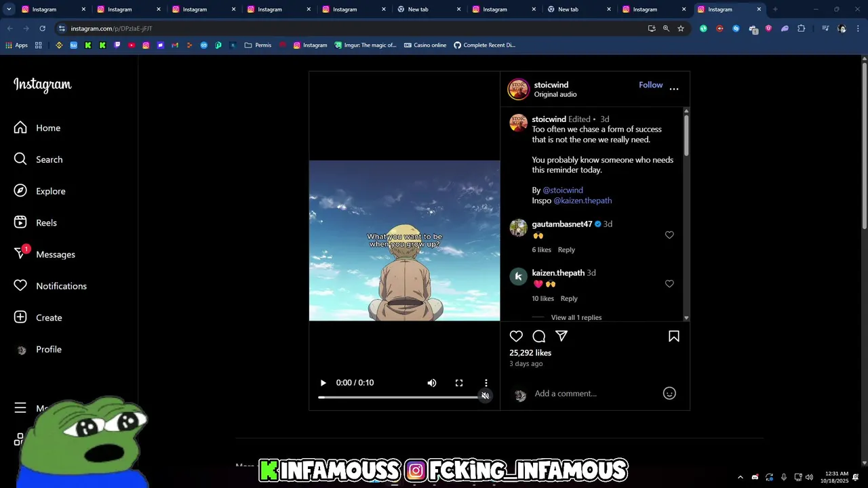
Task: Like gautambasnet47's comment
Action: coord(669,235)
